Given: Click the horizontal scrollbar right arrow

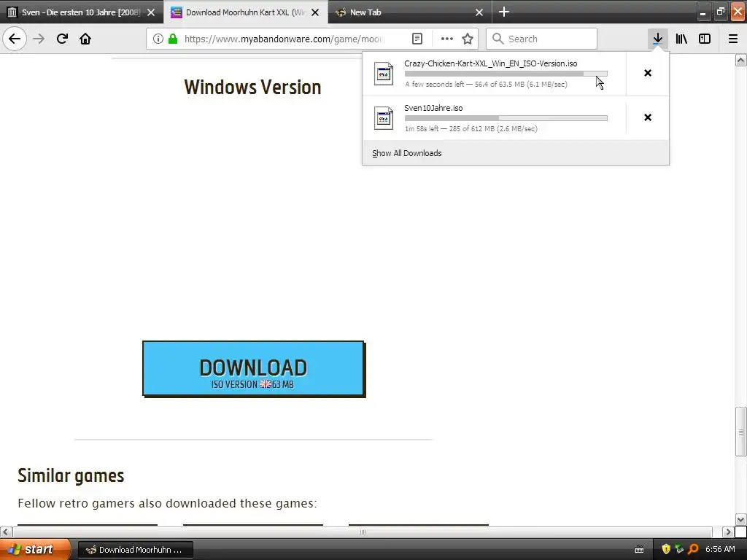Looking at the screenshot, I should (x=727, y=532).
